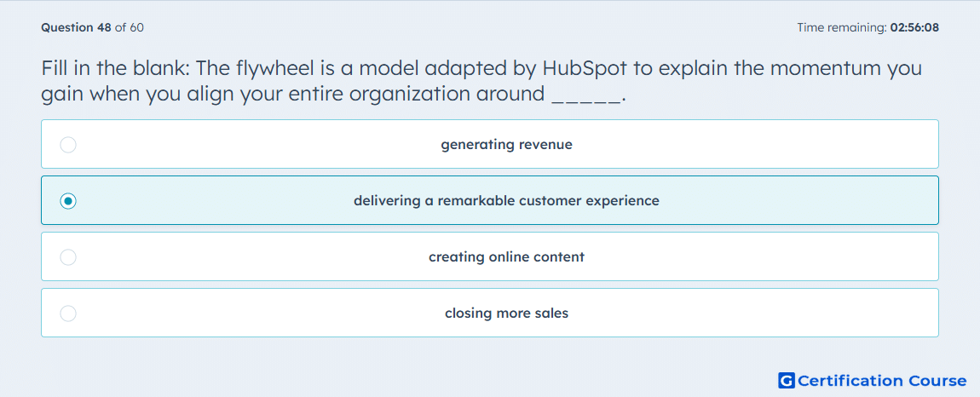The width and height of the screenshot is (980, 397).
Task: Click the blue G logo icon
Action: click(x=787, y=380)
